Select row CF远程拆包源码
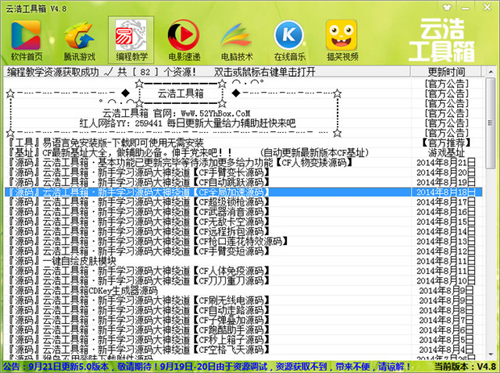 [242, 232]
